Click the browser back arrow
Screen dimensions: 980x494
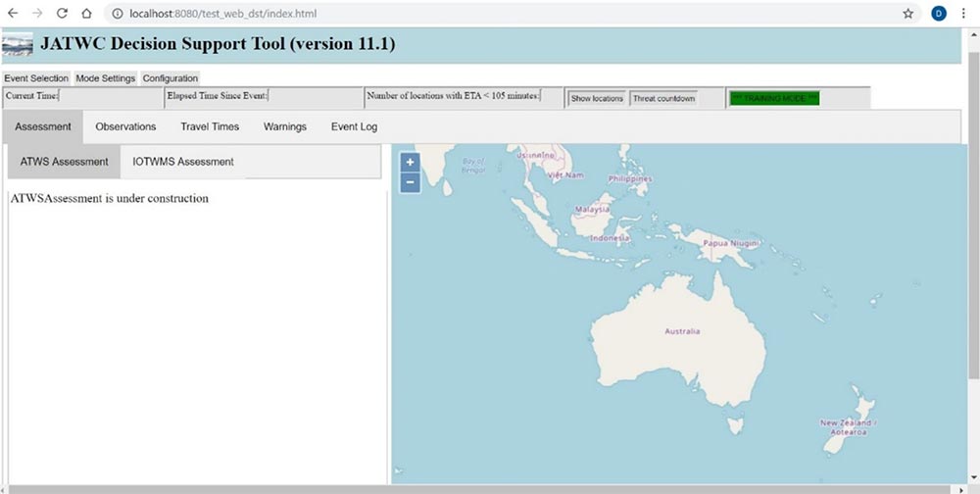(x=13, y=14)
